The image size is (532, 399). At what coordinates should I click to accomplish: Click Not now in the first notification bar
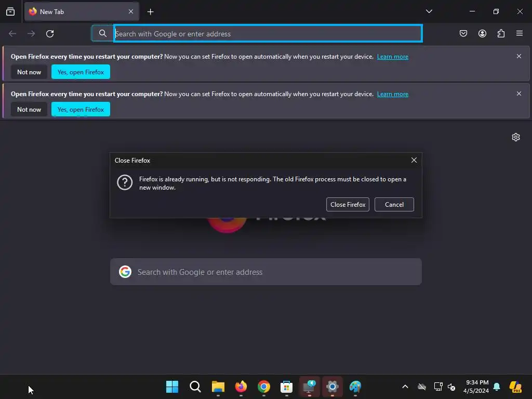pos(29,72)
